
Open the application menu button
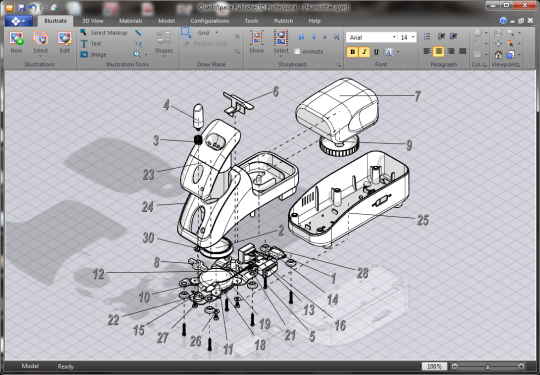coord(19,21)
